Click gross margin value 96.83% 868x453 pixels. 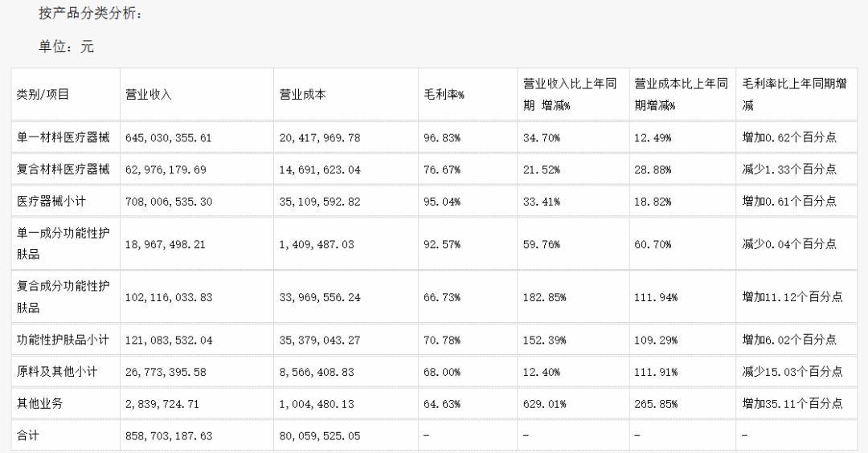(442, 137)
